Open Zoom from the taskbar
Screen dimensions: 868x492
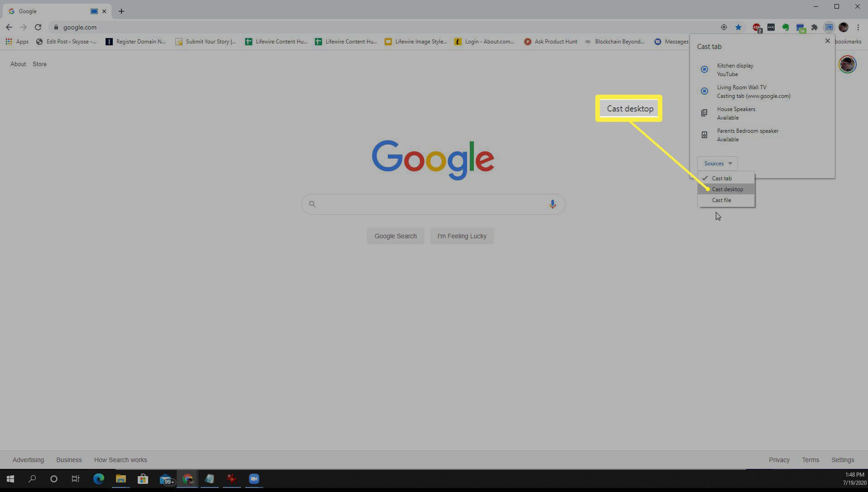[x=254, y=479]
